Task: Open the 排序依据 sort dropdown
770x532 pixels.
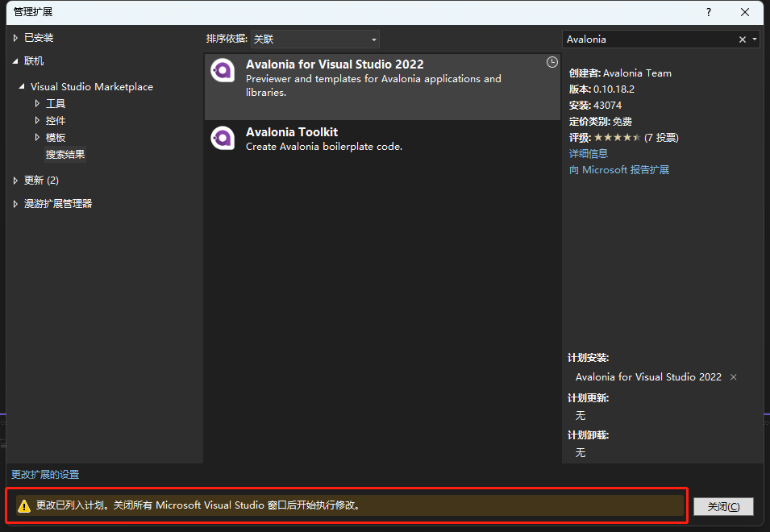Action: point(314,39)
